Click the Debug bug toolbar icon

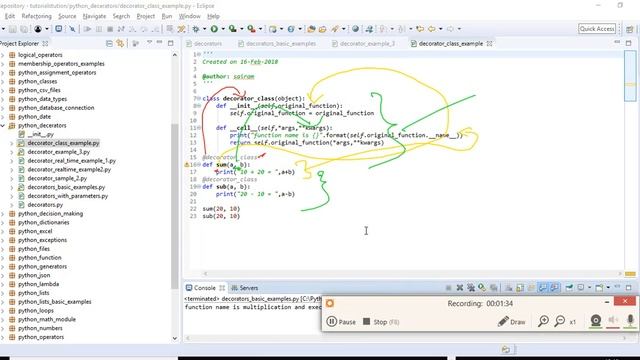pyautogui.click(x=196, y=29)
